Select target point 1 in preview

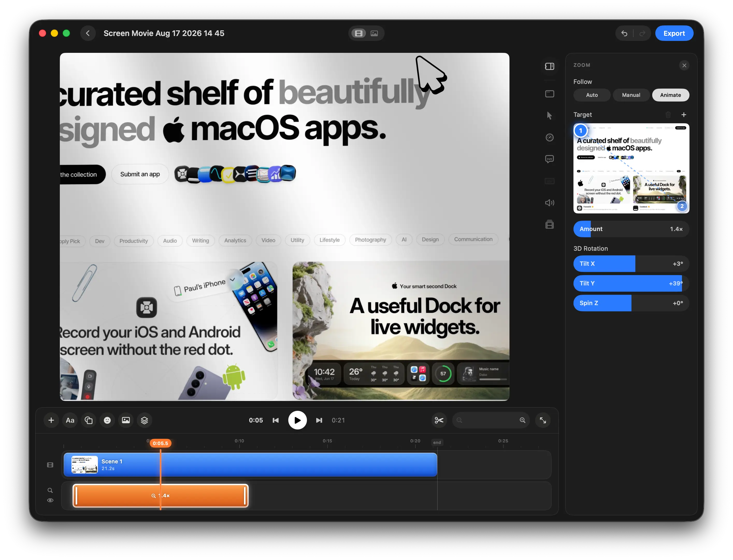581,131
